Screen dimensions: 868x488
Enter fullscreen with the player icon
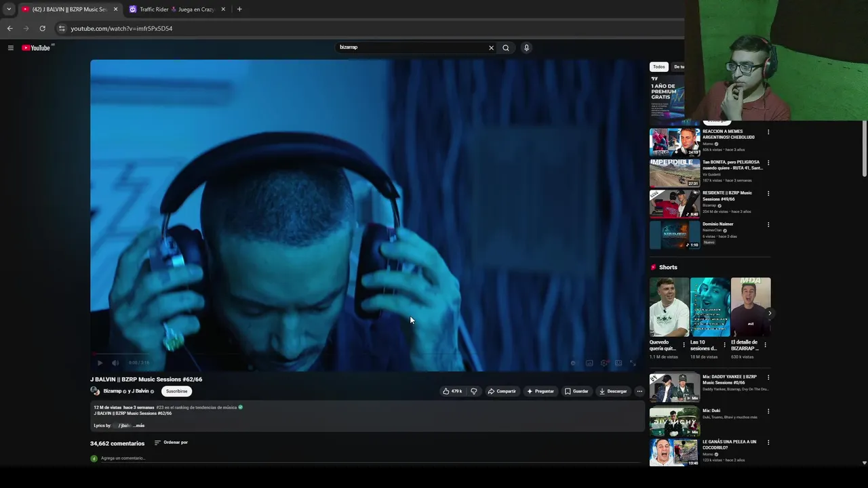[633, 363]
